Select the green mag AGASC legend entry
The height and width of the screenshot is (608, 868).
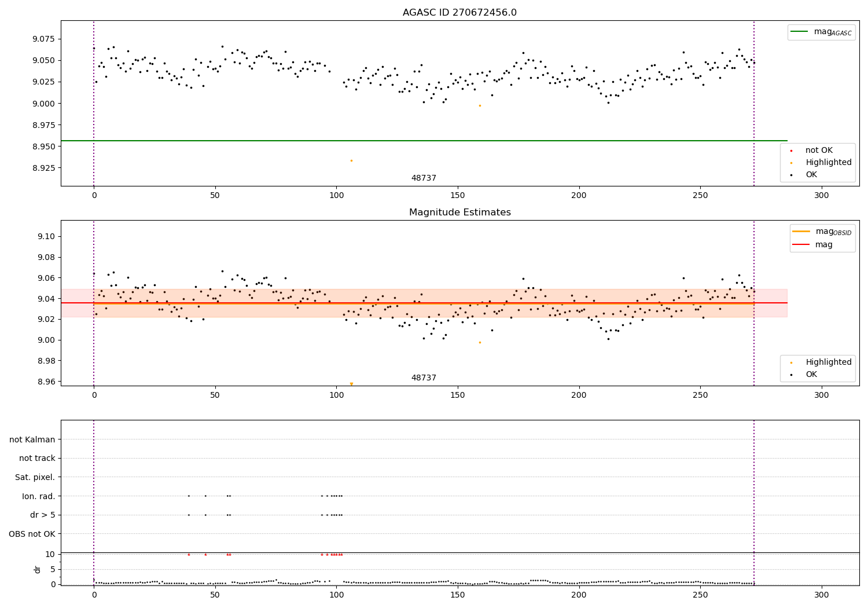click(821, 32)
